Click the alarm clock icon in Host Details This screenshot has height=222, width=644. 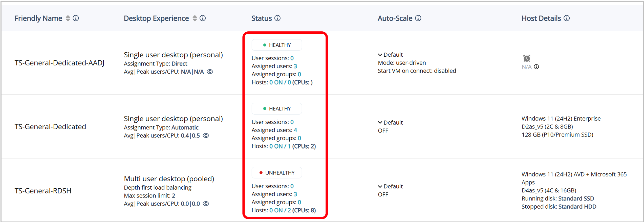(527, 58)
